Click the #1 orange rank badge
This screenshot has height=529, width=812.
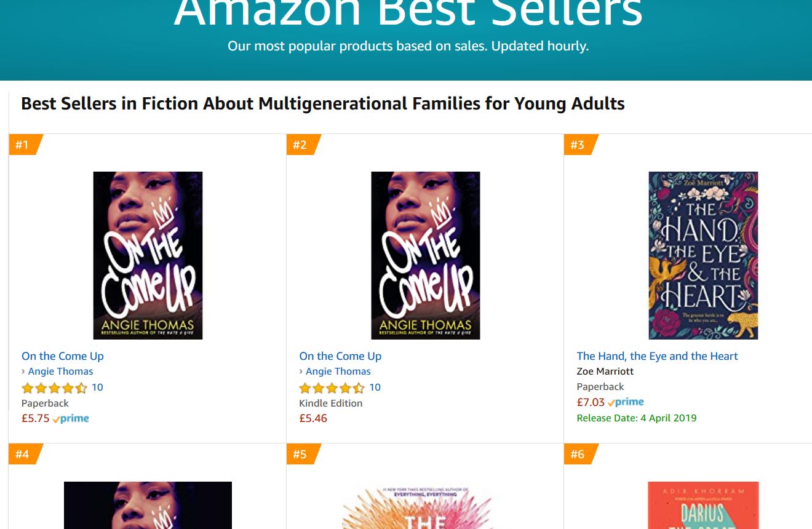click(23, 145)
